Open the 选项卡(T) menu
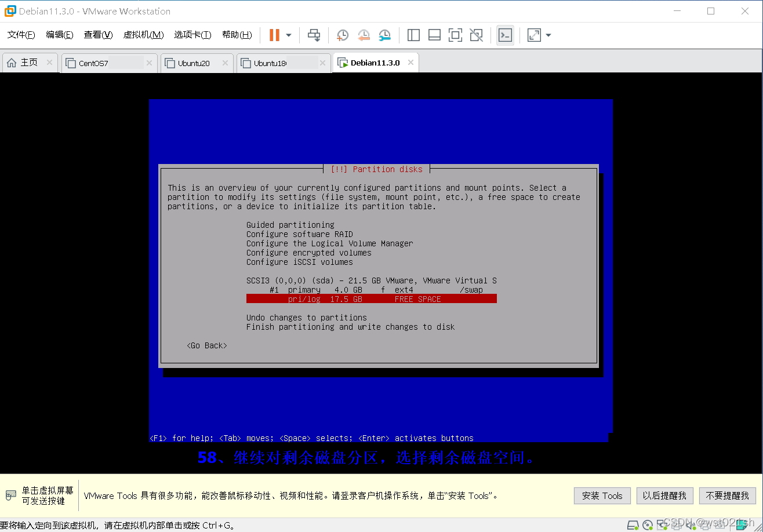 [x=192, y=35]
